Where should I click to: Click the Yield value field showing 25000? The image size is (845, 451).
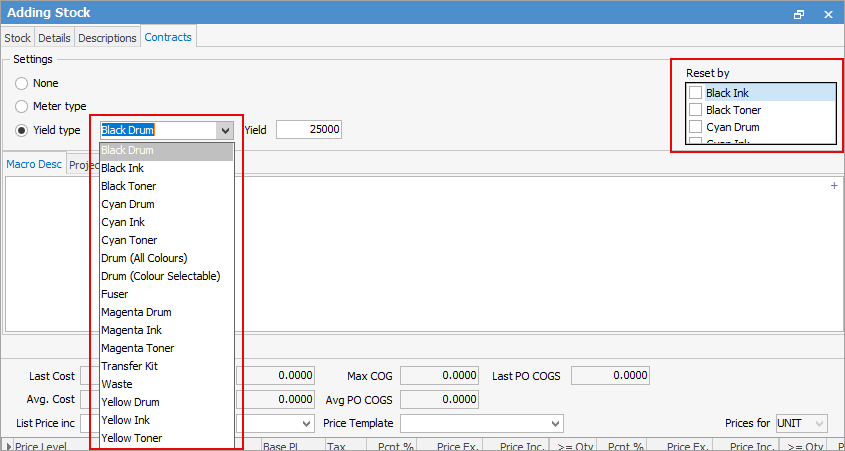309,130
